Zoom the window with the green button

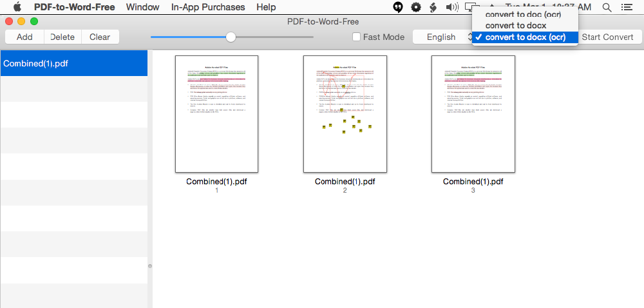tap(34, 21)
